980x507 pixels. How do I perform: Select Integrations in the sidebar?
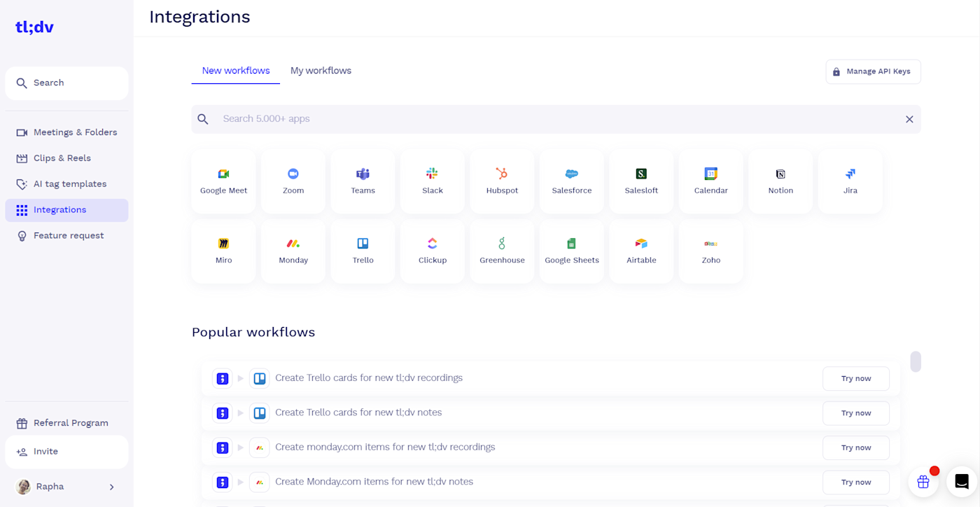(x=66, y=210)
